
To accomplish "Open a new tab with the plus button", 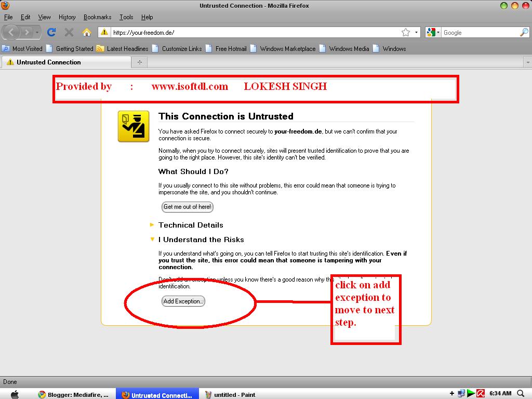I will [139, 62].
